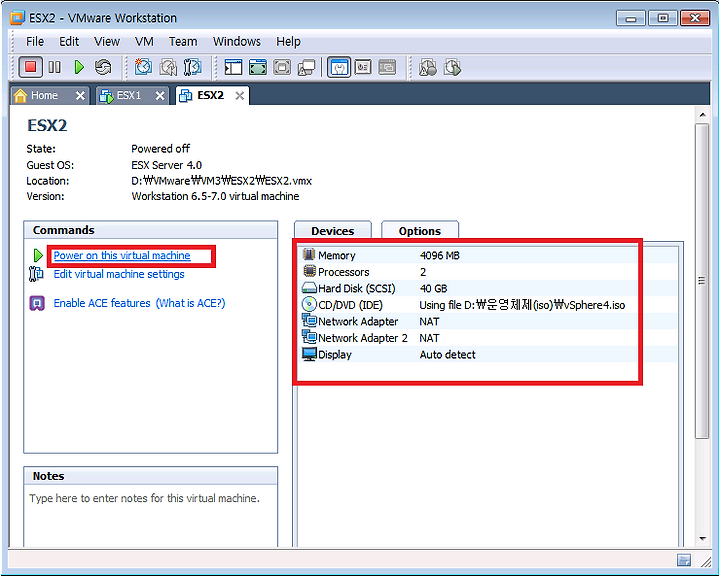720x576 pixels.
Task: Click the Reset toolbar button
Action: pyautogui.click(x=103, y=67)
